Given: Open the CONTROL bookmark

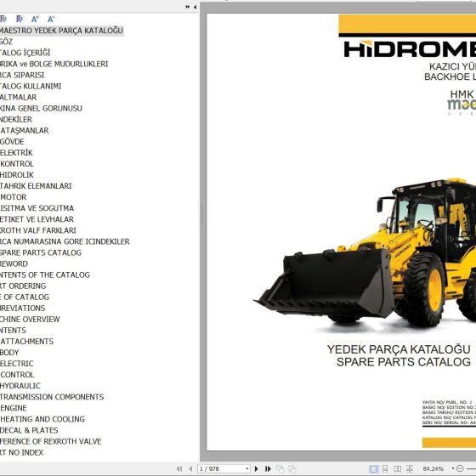Looking at the screenshot, I should [17, 375].
